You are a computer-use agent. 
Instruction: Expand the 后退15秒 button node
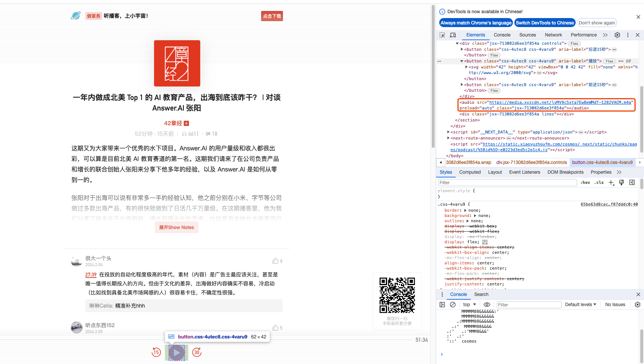click(x=462, y=49)
